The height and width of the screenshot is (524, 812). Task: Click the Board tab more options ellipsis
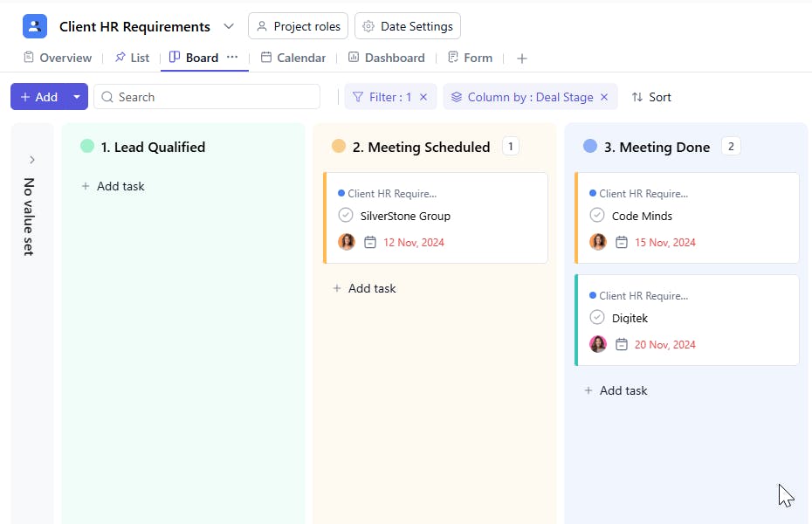[x=232, y=57]
